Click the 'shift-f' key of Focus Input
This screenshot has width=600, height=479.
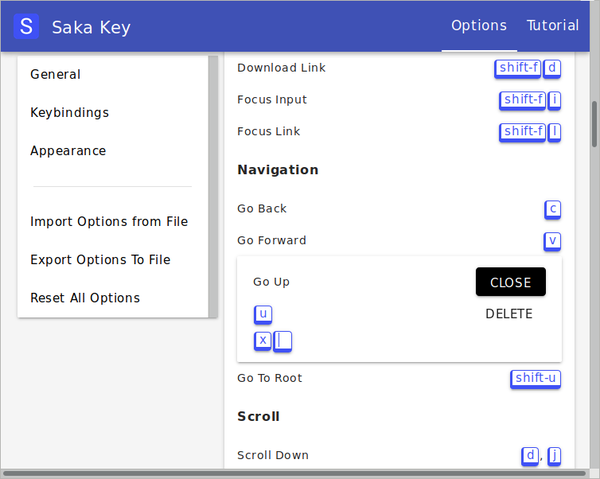point(522,100)
